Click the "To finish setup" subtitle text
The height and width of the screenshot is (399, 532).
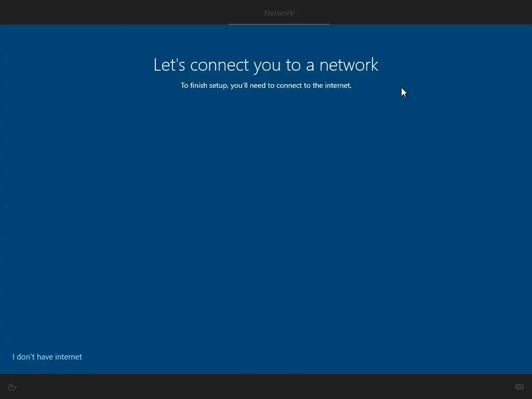[x=266, y=86]
